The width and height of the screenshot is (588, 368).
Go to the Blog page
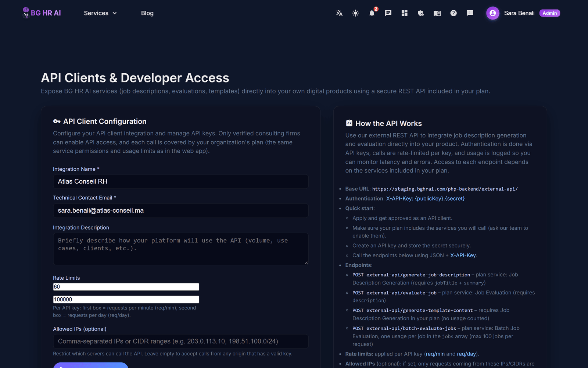147,13
